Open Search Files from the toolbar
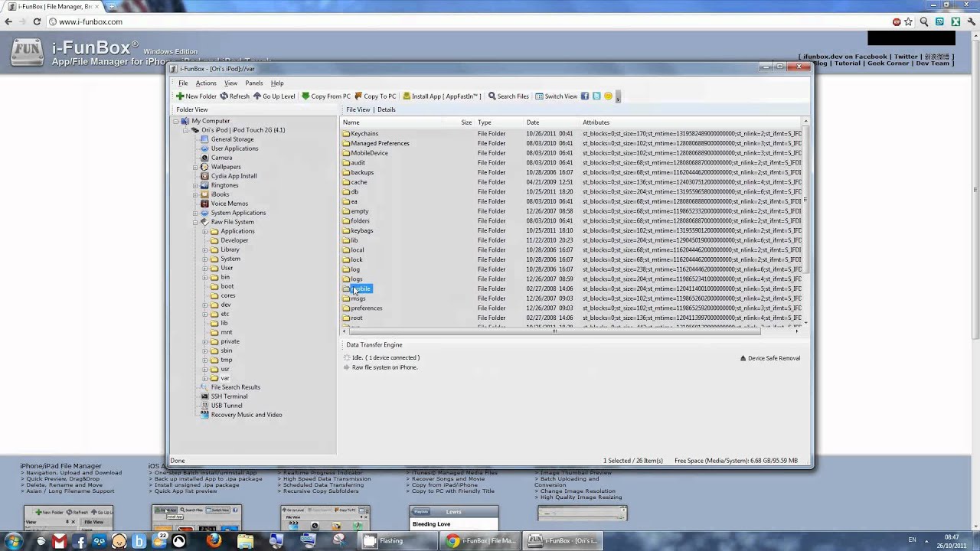The height and width of the screenshot is (551, 980). click(508, 96)
